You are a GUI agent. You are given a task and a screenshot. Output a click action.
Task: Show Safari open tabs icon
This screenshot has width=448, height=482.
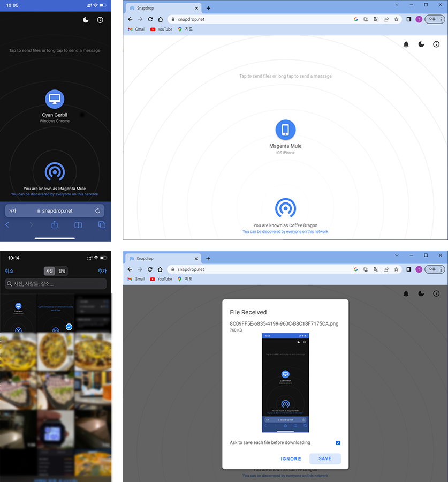(x=102, y=225)
